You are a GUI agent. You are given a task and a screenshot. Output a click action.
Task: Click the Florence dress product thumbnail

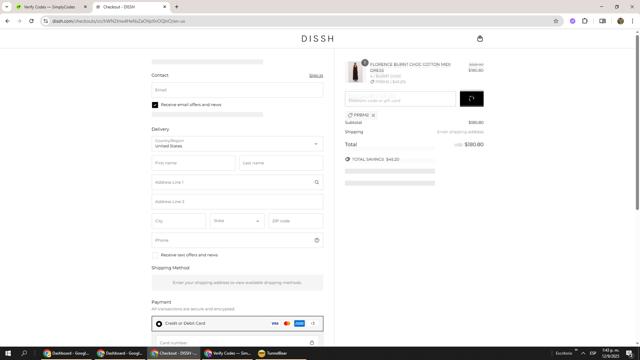point(355,72)
